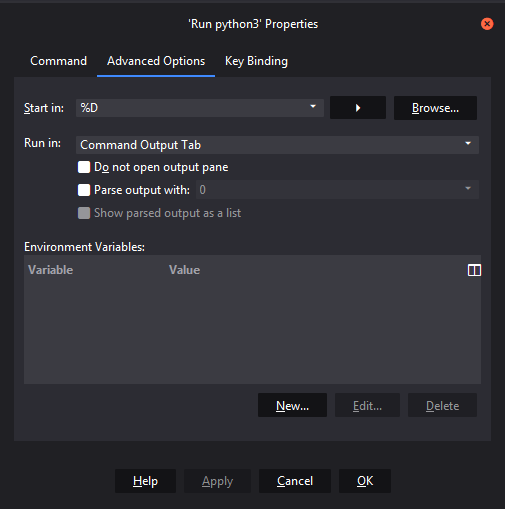This screenshot has height=509, width=505.
Task: Expand the Start in dropdown arrow
Action: [x=313, y=107]
